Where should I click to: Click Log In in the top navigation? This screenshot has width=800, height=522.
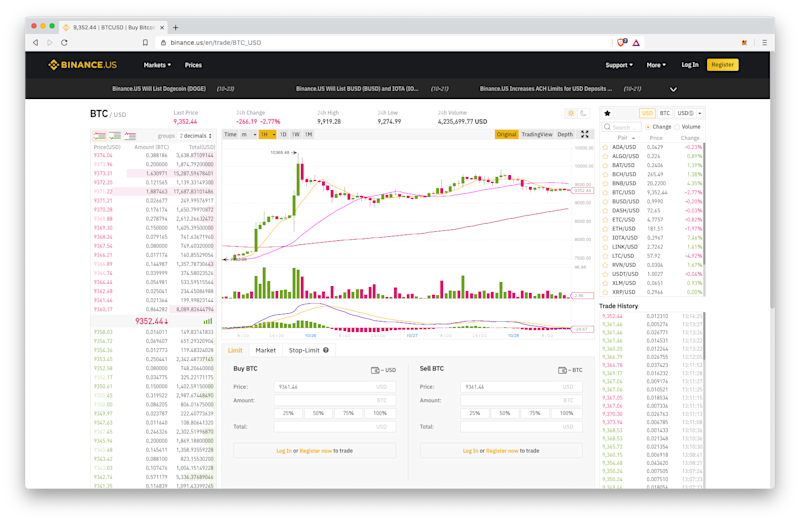690,65
